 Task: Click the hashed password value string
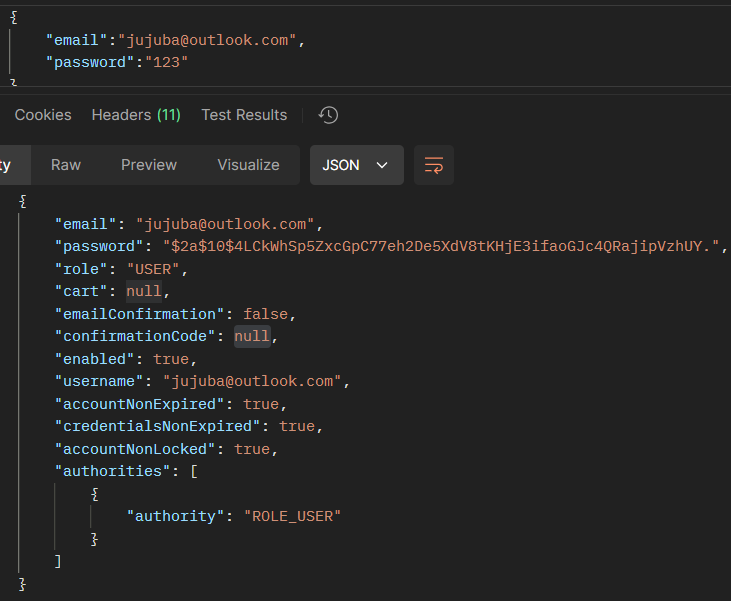(441, 246)
